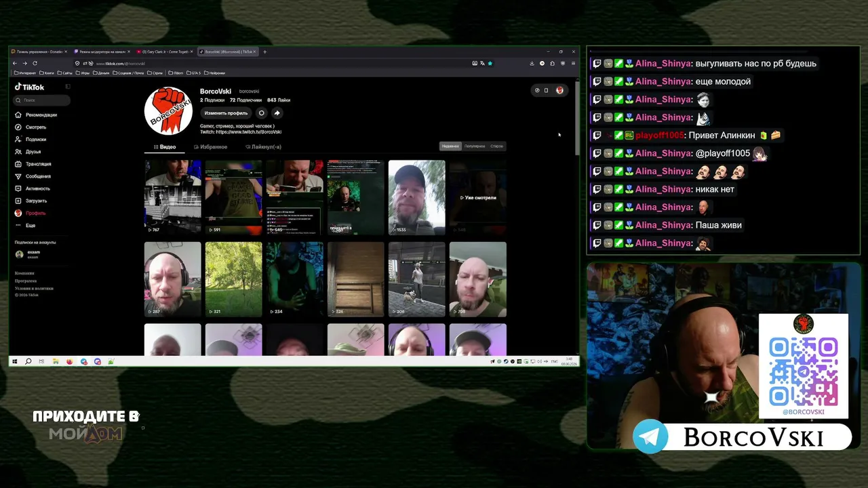The height and width of the screenshot is (488, 868).
Task: Open video thumbnail with 234 views
Action: [x=295, y=279]
